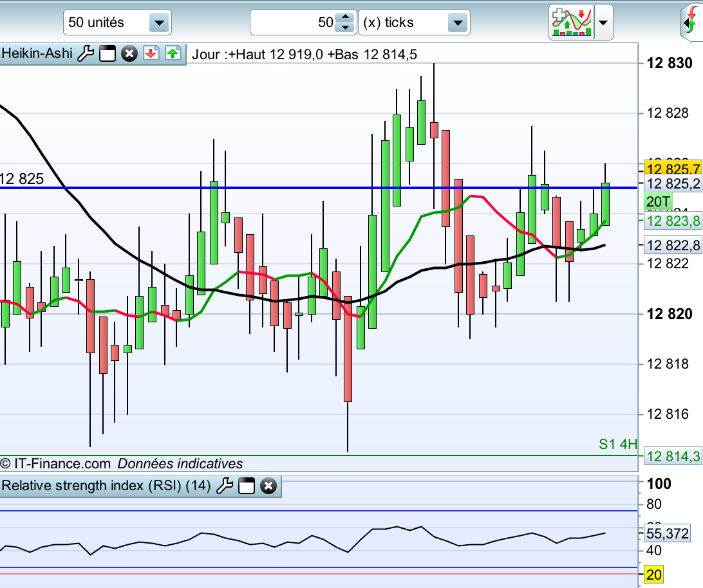This screenshot has width=703, height=588.
Task: Remove the RSI indicator with its X
Action: (x=268, y=486)
